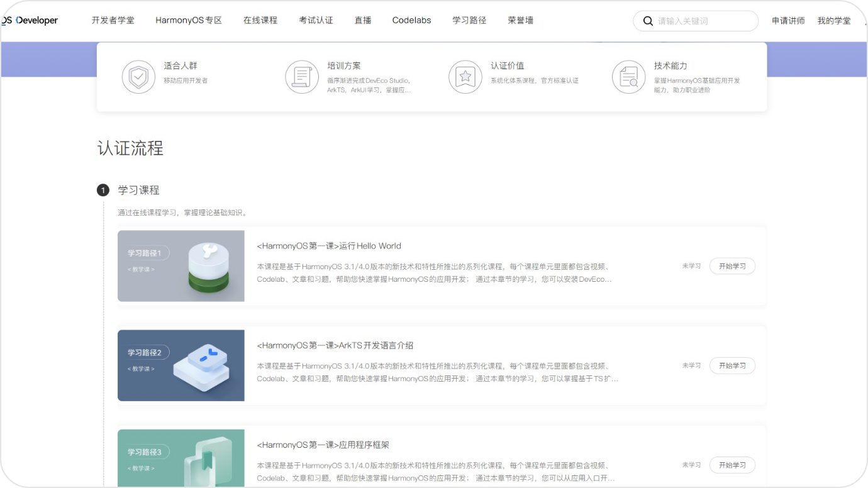Click the 移动应用开发者 description text

[x=186, y=80]
